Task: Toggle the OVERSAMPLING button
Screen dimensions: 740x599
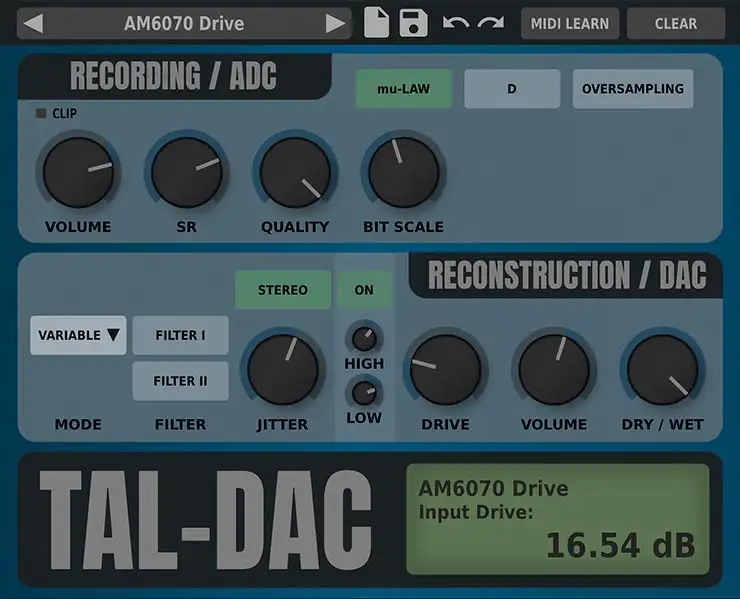Action: (x=633, y=89)
